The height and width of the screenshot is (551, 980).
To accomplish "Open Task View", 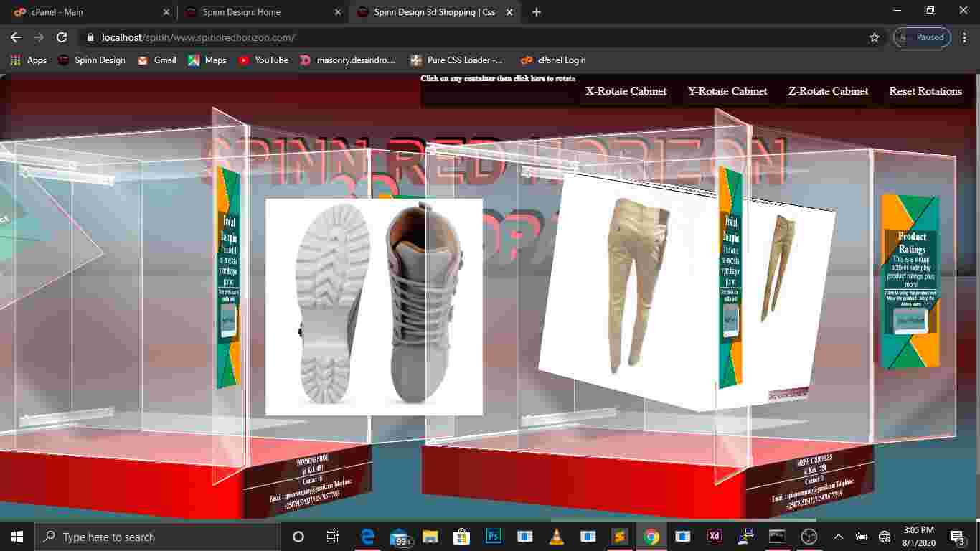I will [332, 537].
